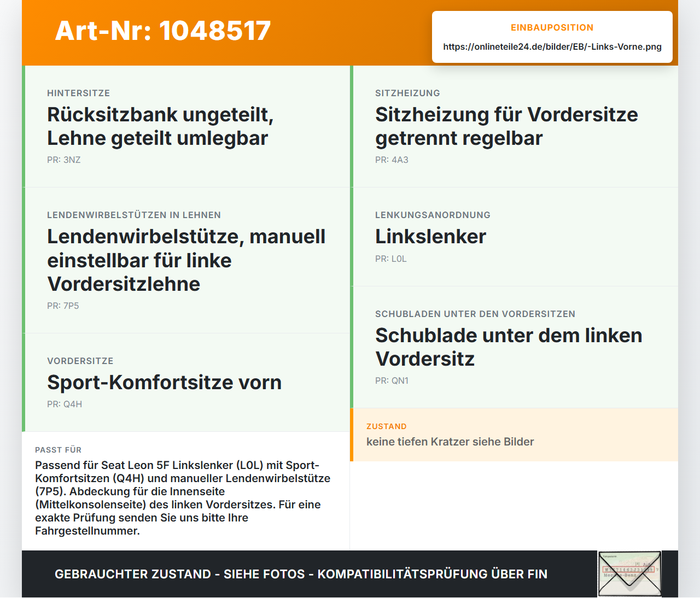Viewport: 700px width, 598px height.
Task: Select 'Rücksitzbank ungeteilt, Lehne geteilt umlegbar'
Action: click(x=160, y=126)
